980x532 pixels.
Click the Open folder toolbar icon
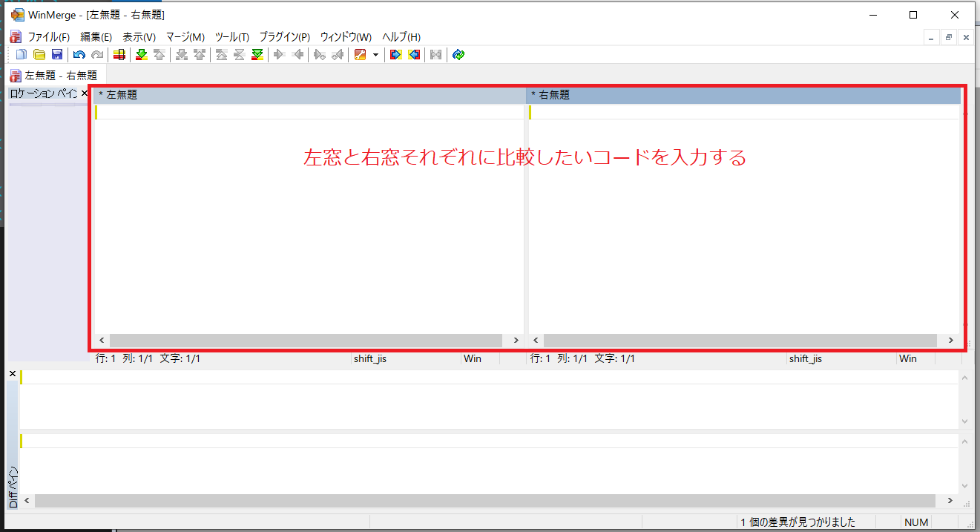click(x=39, y=55)
